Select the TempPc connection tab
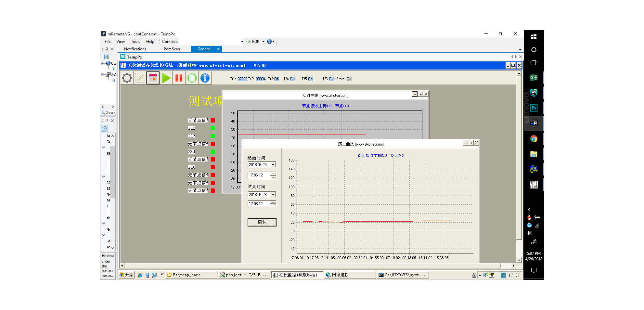The height and width of the screenshot is (310, 644). click(132, 57)
